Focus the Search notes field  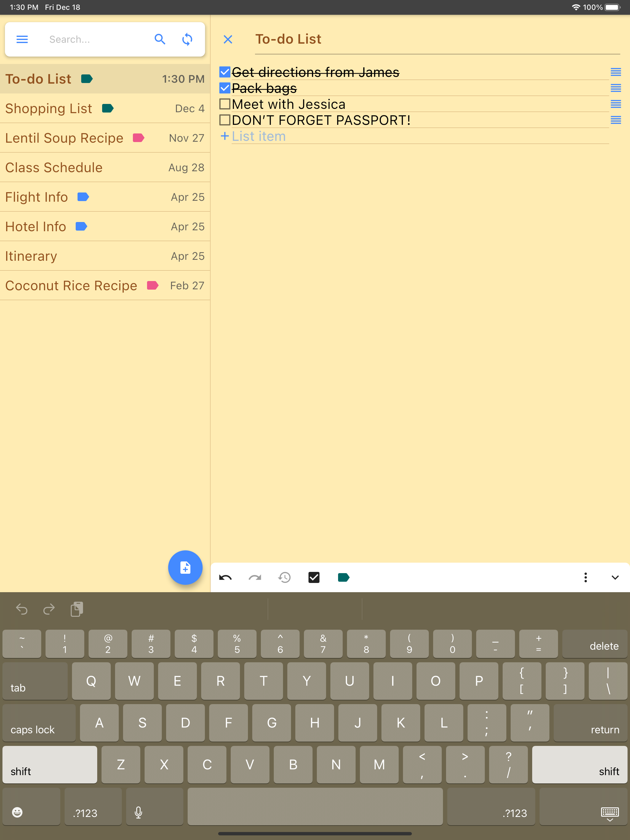click(97, 39)
